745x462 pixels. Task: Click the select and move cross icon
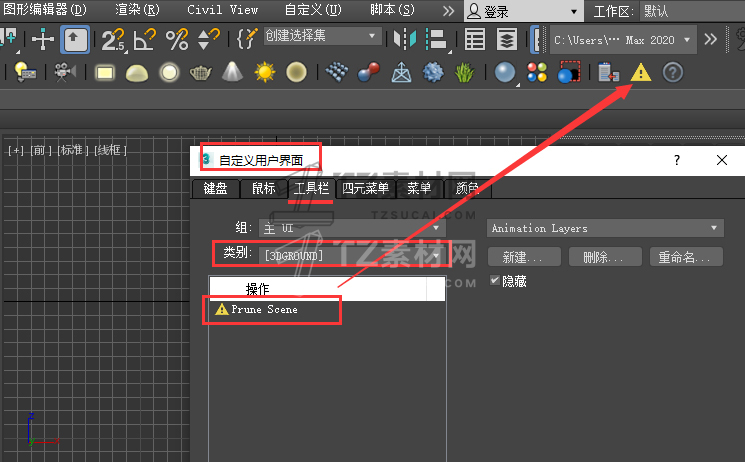[x=43, y=39]
